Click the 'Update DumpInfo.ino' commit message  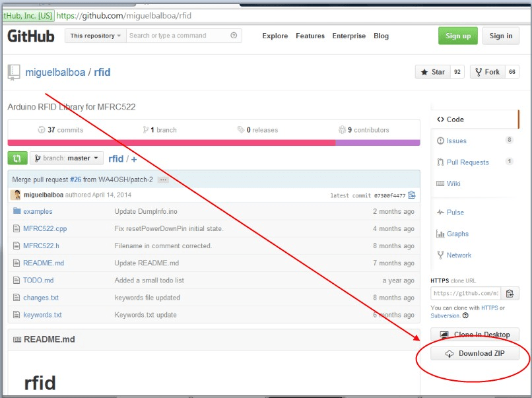pyautogui.click(x=146, y=211)
